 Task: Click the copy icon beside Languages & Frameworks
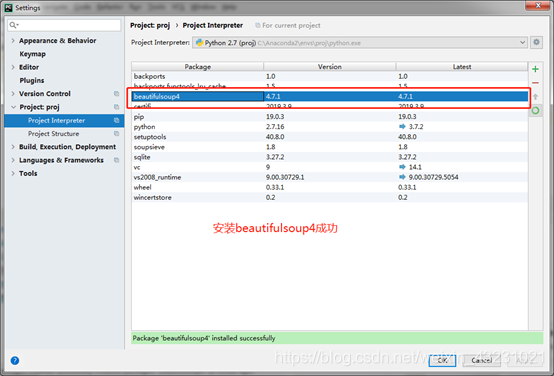point(116,160)
